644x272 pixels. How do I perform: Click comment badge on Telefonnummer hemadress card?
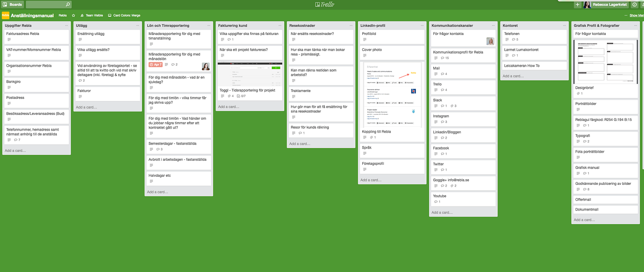tap(17, 140)
